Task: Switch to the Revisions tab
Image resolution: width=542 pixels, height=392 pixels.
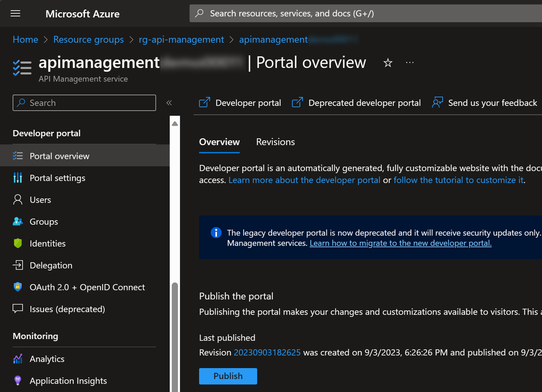Action: [276, 142]
